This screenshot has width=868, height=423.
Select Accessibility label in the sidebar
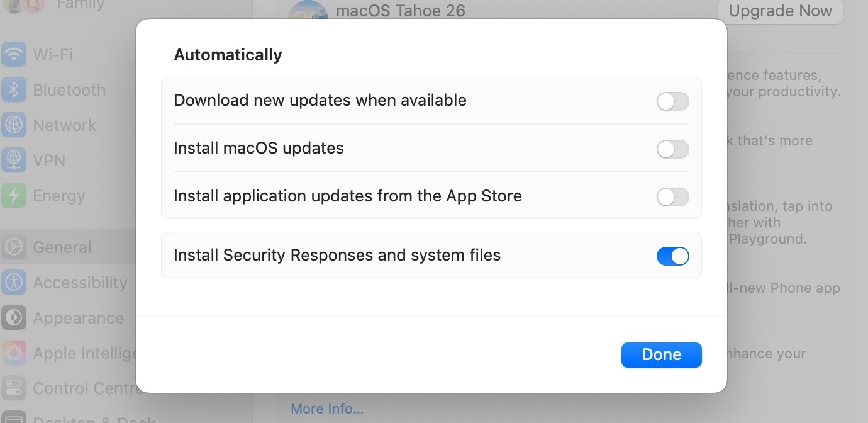pos(80,283)
